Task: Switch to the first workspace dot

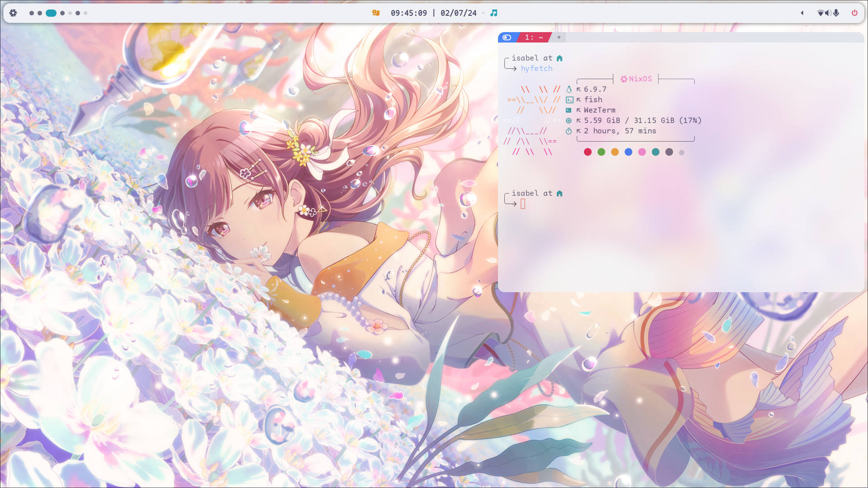Action: (x=32, y=13)
